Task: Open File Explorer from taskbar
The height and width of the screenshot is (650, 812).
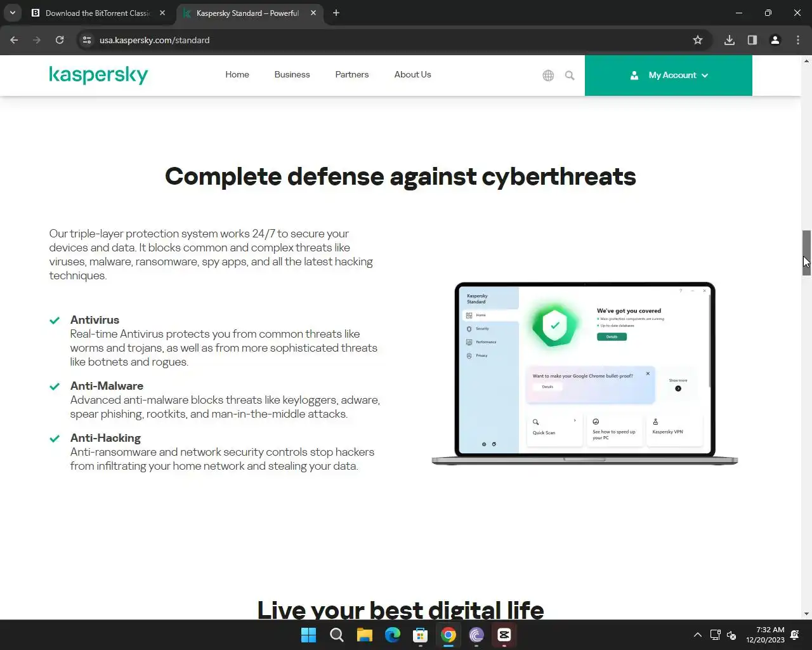Action: 365,635
